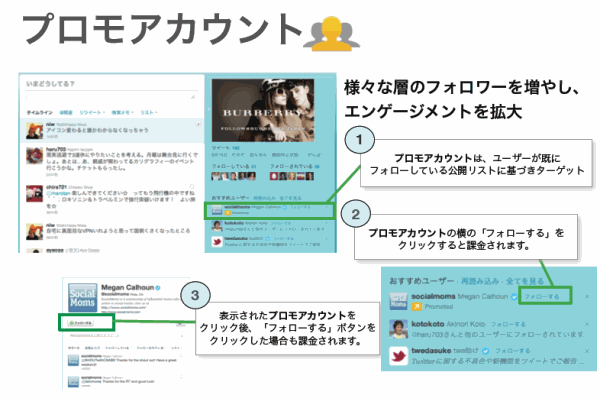Dismiss twedasuke suggestion with X

[x=587, y=351]
